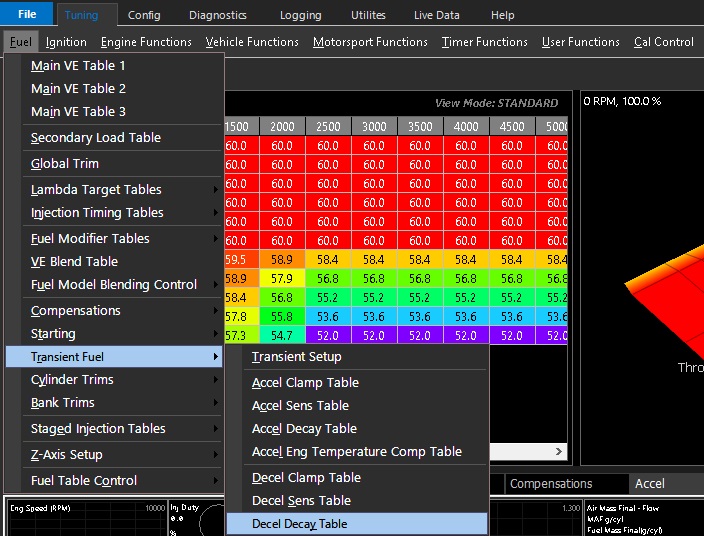Open Accel Decay Table

click(357, 428)
